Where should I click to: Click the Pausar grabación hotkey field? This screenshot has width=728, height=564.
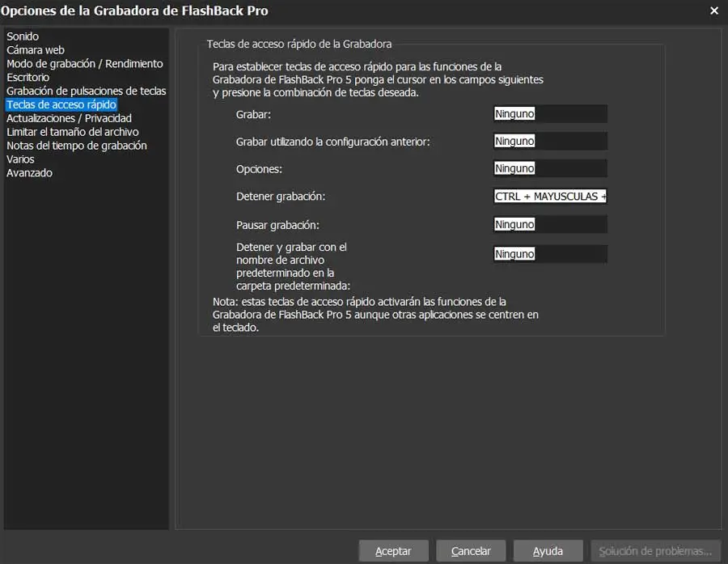[550, 224]
